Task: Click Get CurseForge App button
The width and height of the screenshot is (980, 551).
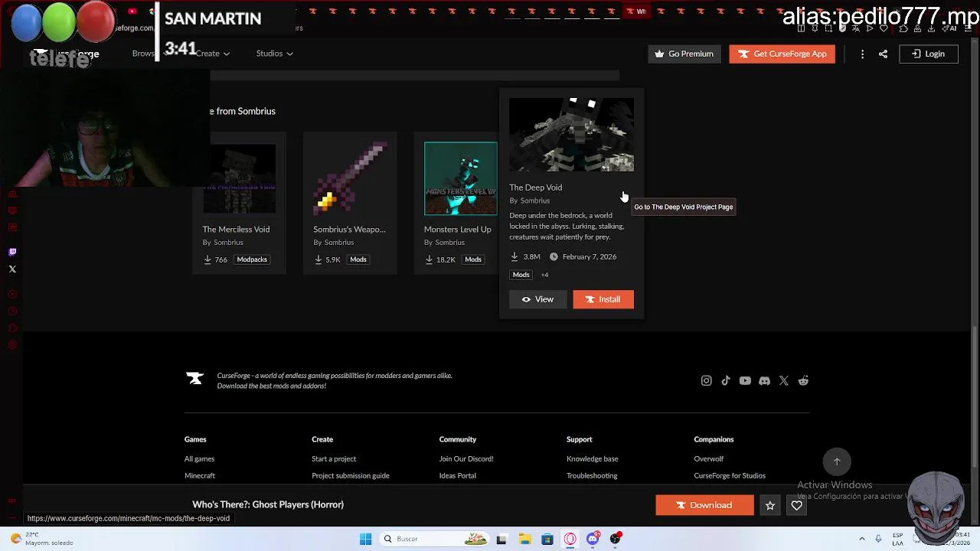Action: pos(782,54)
